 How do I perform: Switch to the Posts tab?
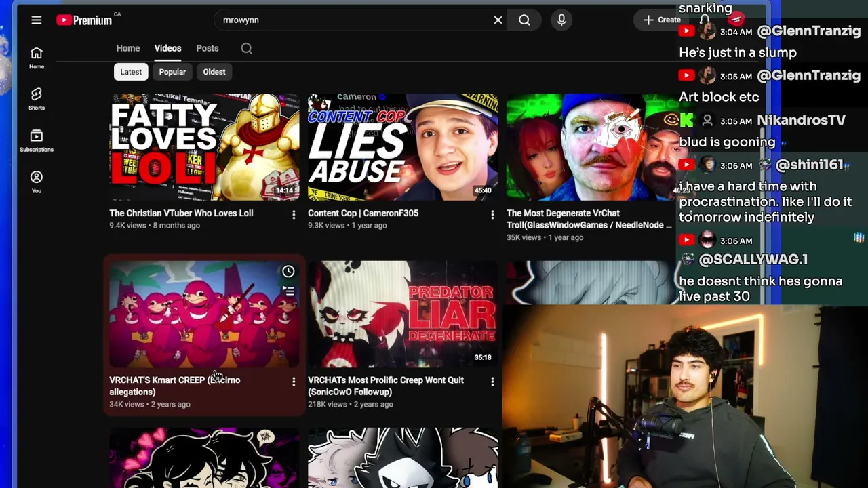pyautogui.click(x=208, y=48)
